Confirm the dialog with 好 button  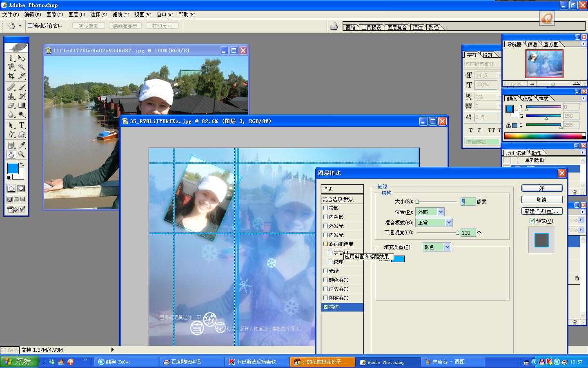542,188
